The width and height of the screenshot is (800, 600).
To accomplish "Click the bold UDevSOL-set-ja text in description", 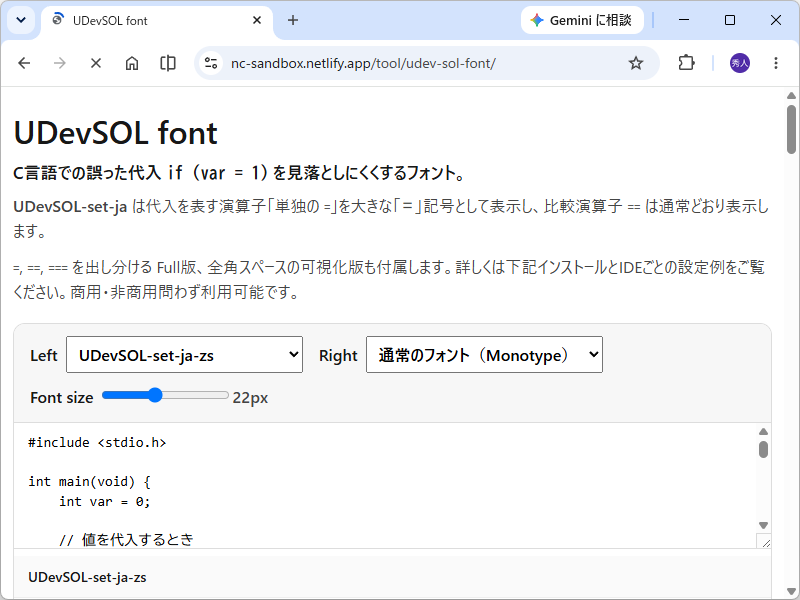I will (x=70, y=207).
